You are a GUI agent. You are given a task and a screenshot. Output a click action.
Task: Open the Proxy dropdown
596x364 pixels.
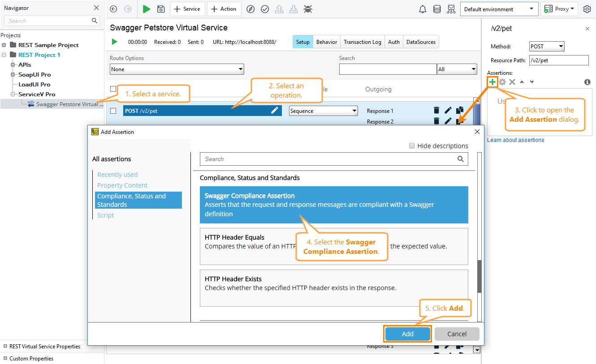click(x=560, y=9)
